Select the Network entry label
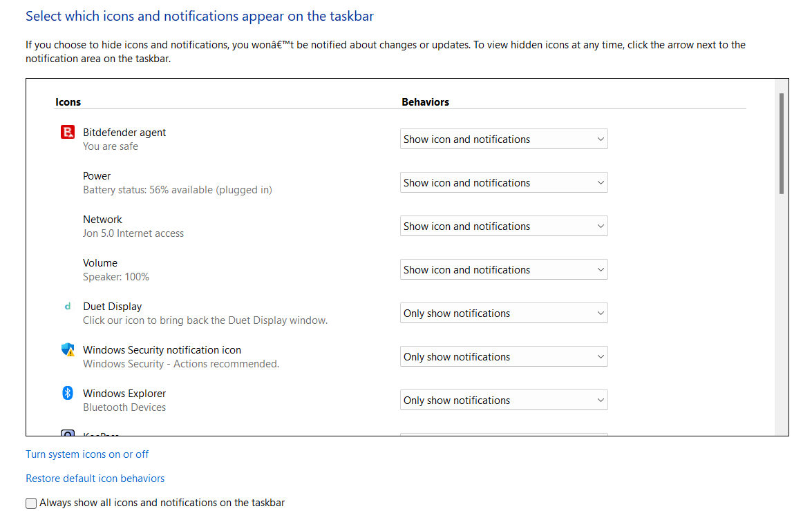This screenshot has height=511, width=812. pyautogui.click(x=102, y=220)
